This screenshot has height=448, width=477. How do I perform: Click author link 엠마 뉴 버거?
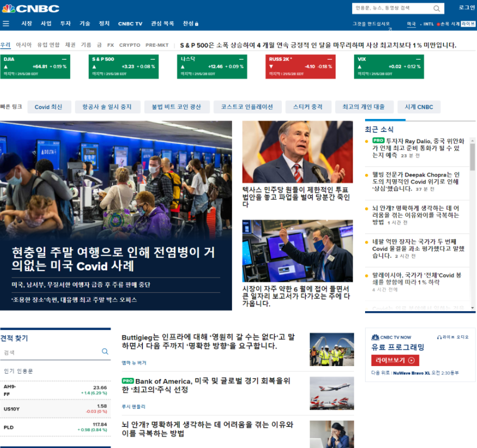click(x=134, y=363)
